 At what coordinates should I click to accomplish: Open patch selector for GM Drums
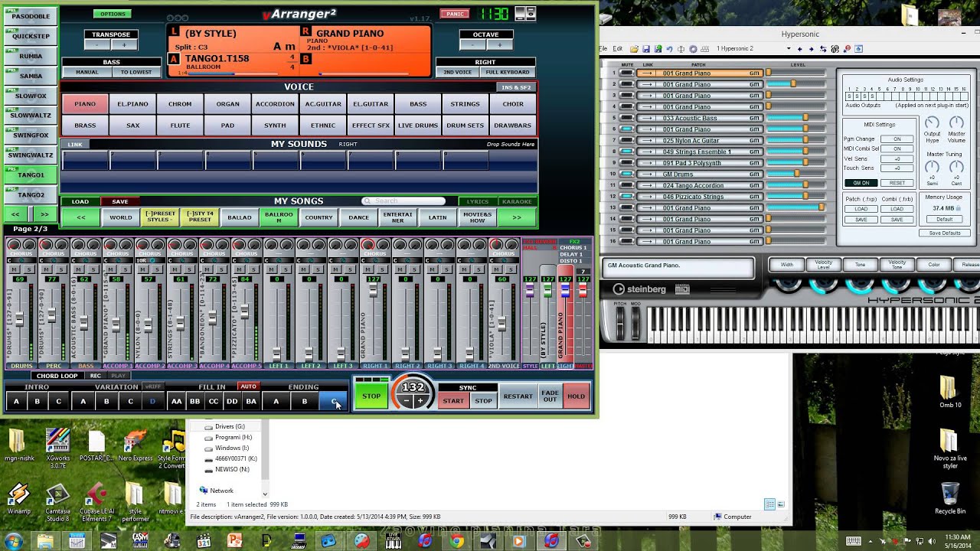pos(699,174)
